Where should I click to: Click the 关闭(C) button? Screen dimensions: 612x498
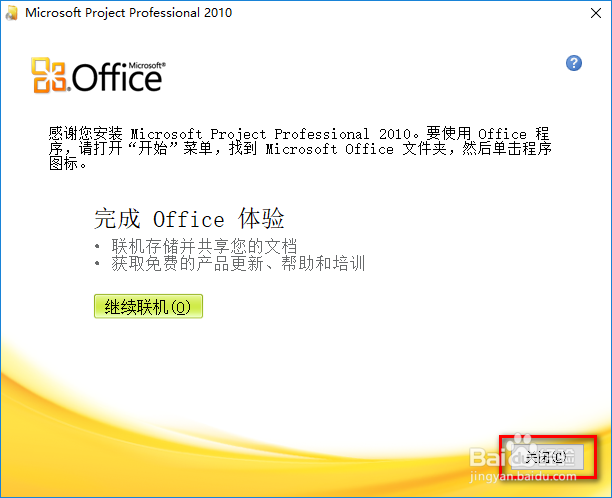[x=547, y=457]
